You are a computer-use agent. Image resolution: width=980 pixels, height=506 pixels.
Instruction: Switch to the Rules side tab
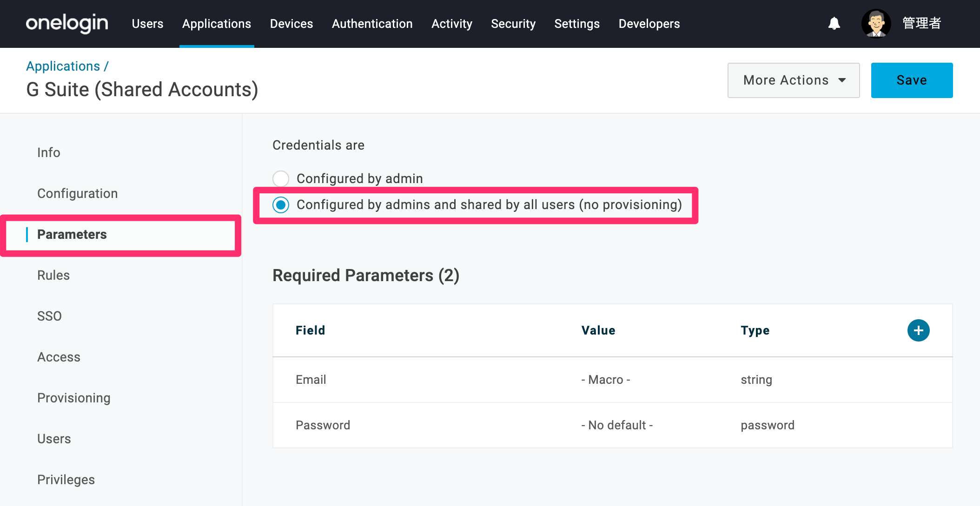click(53, 275)
